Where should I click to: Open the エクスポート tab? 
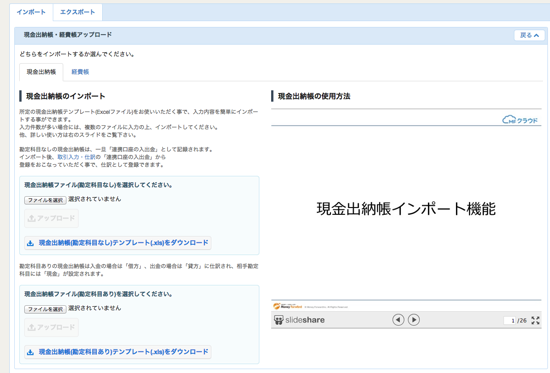78,12
